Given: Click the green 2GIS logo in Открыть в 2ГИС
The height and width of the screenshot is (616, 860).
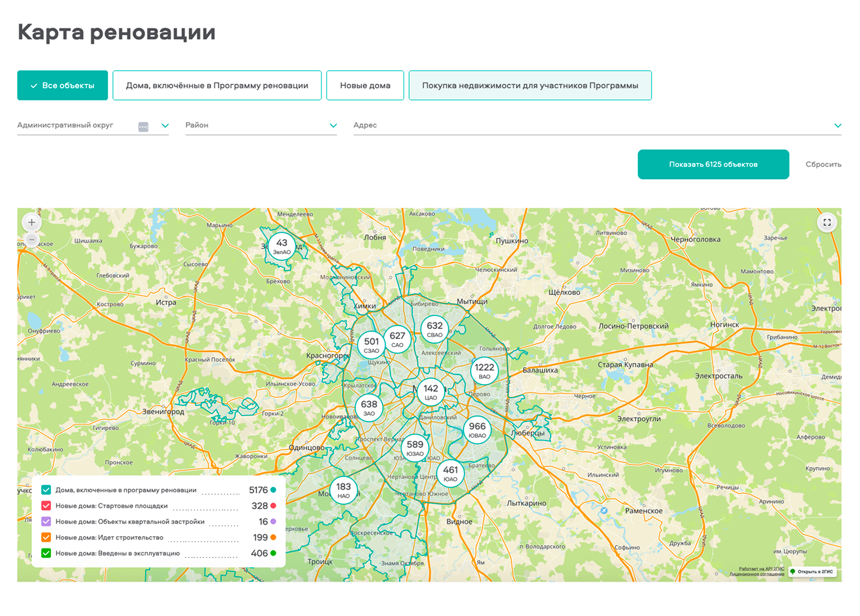Looking at the screenshot, I should pos(794,572).
